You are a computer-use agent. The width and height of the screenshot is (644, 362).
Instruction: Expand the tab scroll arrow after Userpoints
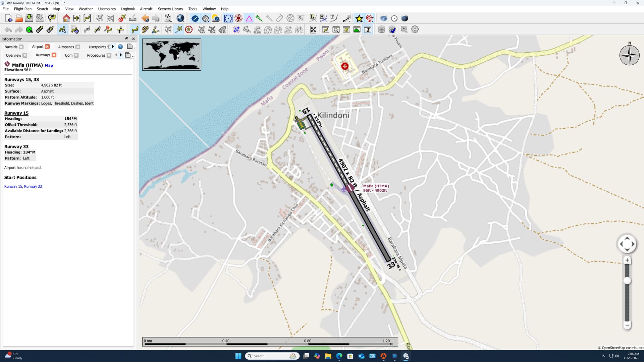pyautogui.click(x=113, y=47)
